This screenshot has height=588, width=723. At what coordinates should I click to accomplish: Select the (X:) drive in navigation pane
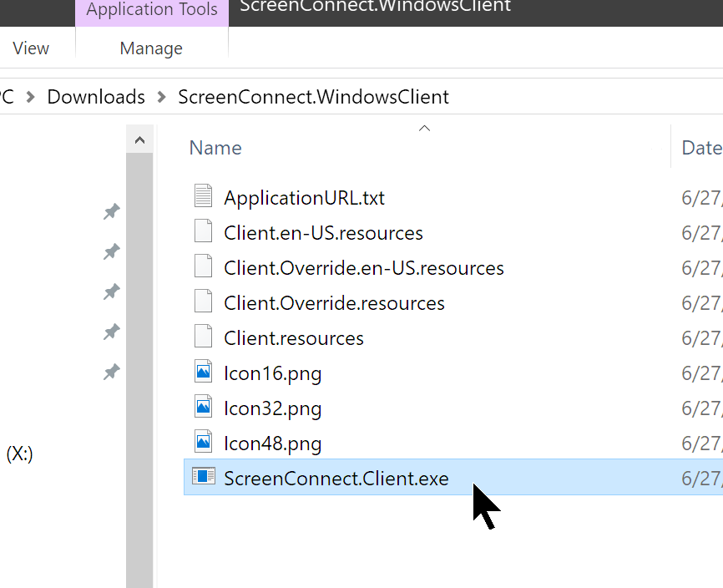(19, 454)
